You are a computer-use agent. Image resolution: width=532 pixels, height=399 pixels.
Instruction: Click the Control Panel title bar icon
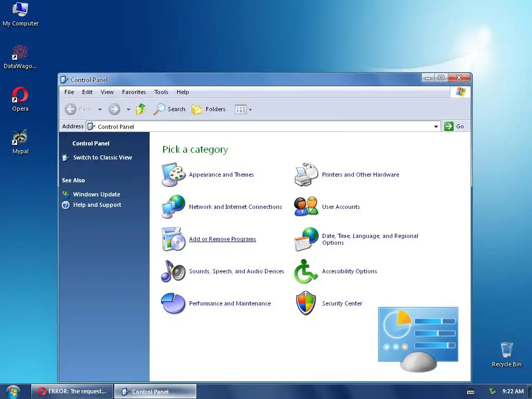pos(64,79)
